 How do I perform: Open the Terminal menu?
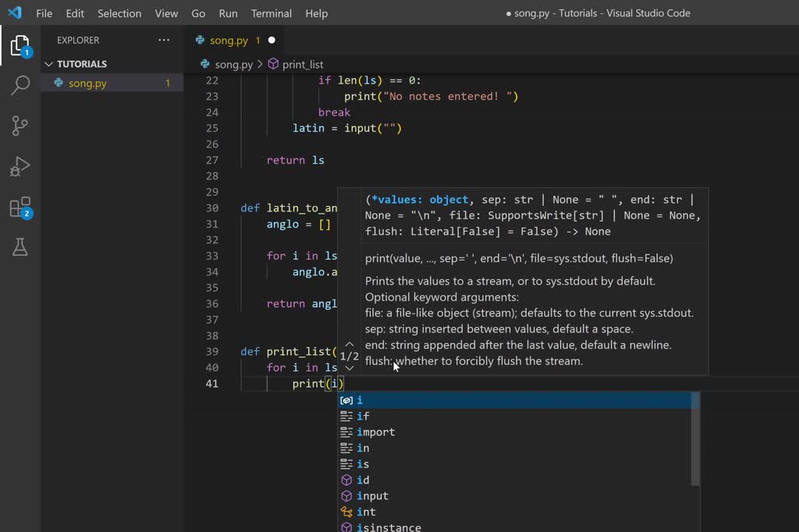(272, 13)
